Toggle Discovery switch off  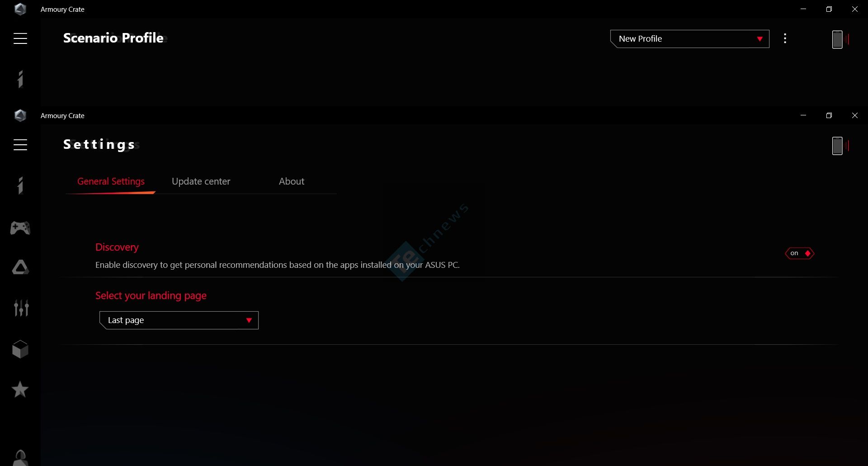click(800, 253)
